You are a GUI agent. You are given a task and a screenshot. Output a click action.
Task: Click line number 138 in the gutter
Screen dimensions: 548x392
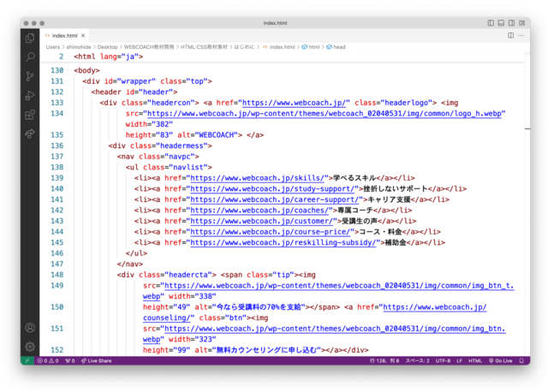(57, 168)
